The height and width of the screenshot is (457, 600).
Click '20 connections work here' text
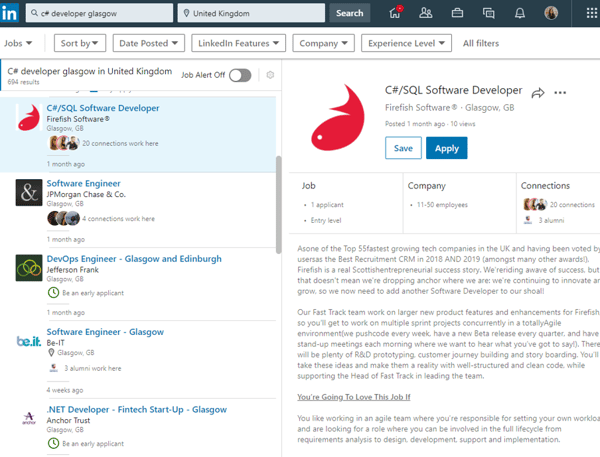coord(120,143)
